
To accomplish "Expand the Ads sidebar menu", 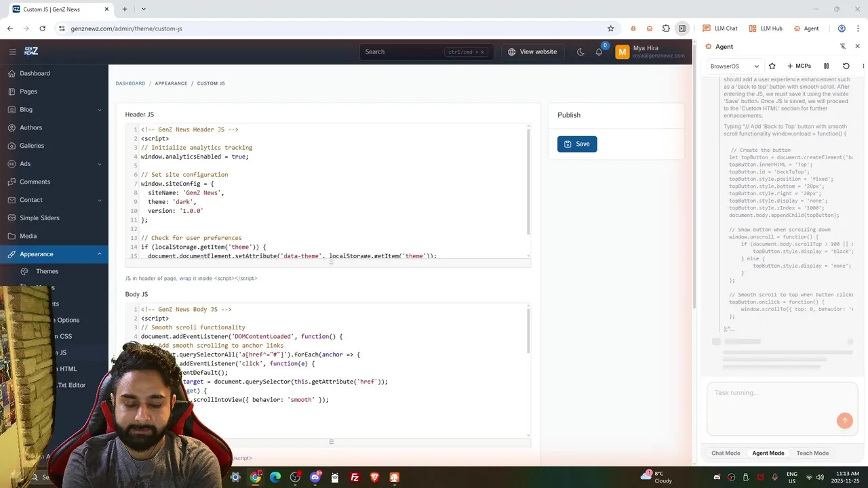I will [54, 163].
